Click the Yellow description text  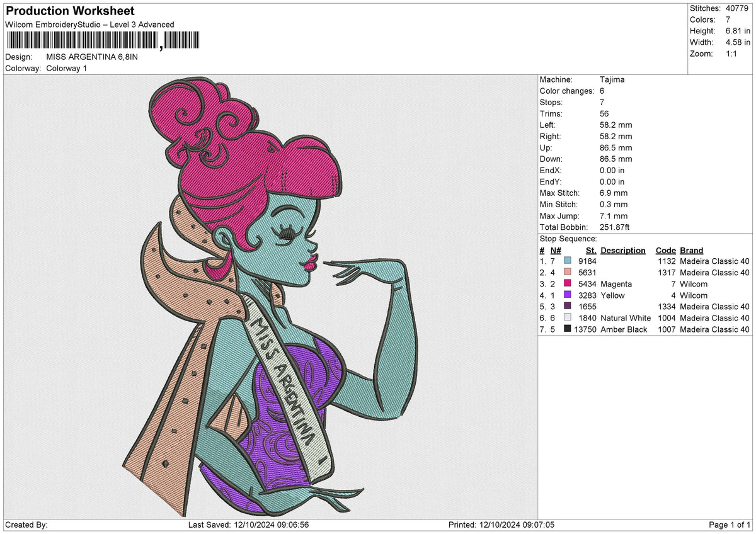coord(613,295)
